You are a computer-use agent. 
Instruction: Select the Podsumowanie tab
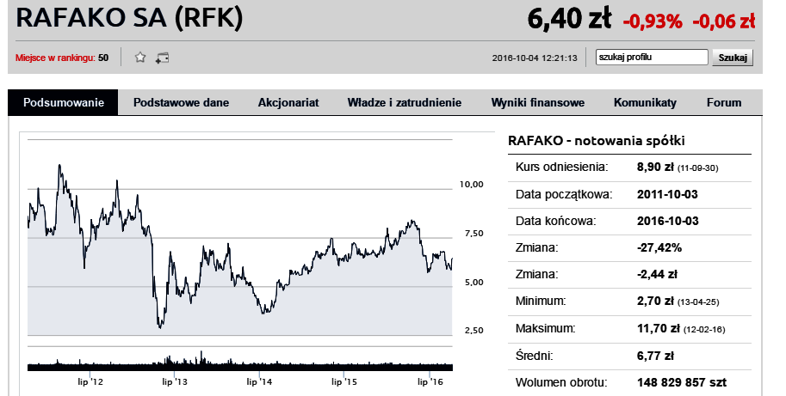coord(63,103)
